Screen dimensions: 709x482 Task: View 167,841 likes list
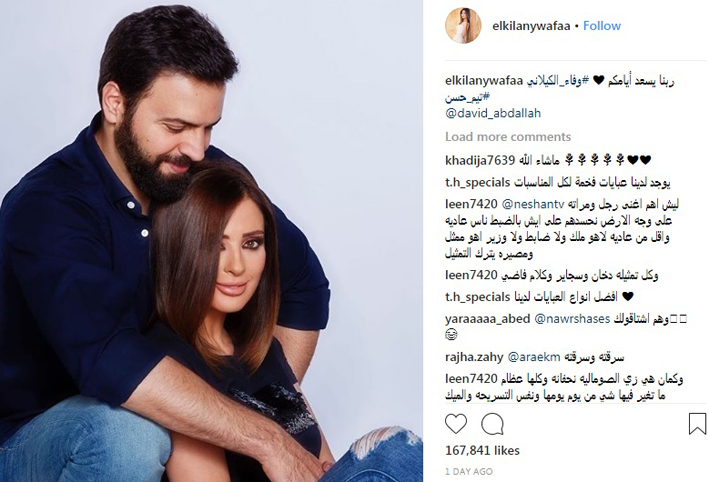(x=482, y=450)
